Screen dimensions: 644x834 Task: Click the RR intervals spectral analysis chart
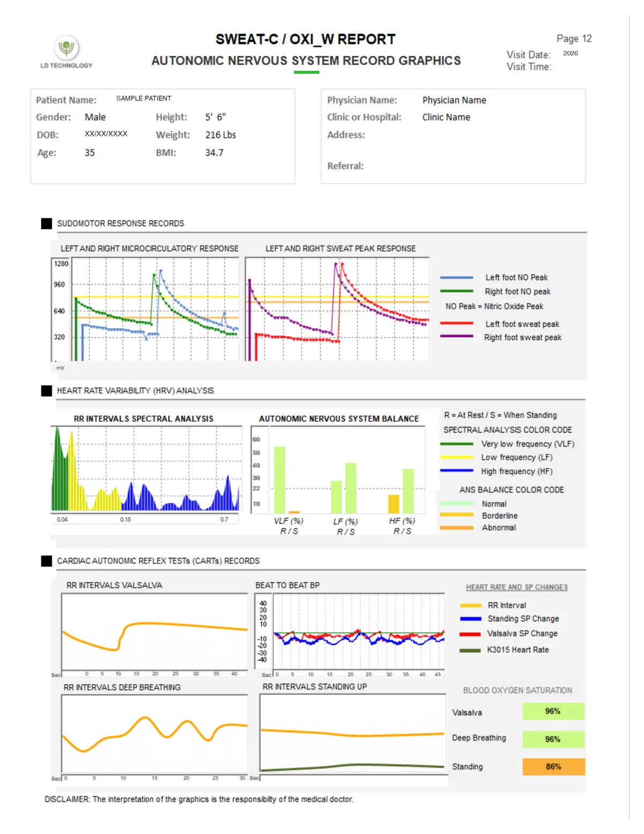(x=146, y=468)
